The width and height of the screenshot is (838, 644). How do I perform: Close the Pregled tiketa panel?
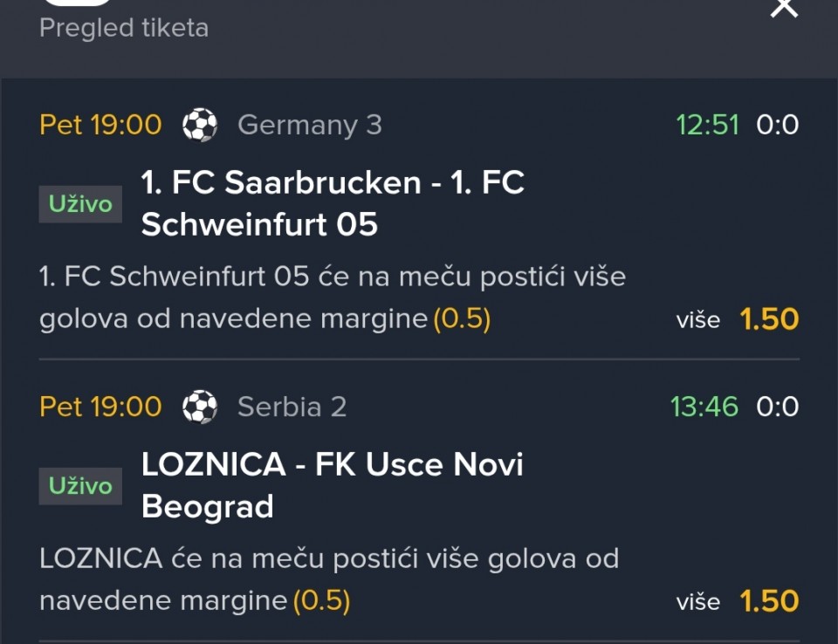pos(784,8)
